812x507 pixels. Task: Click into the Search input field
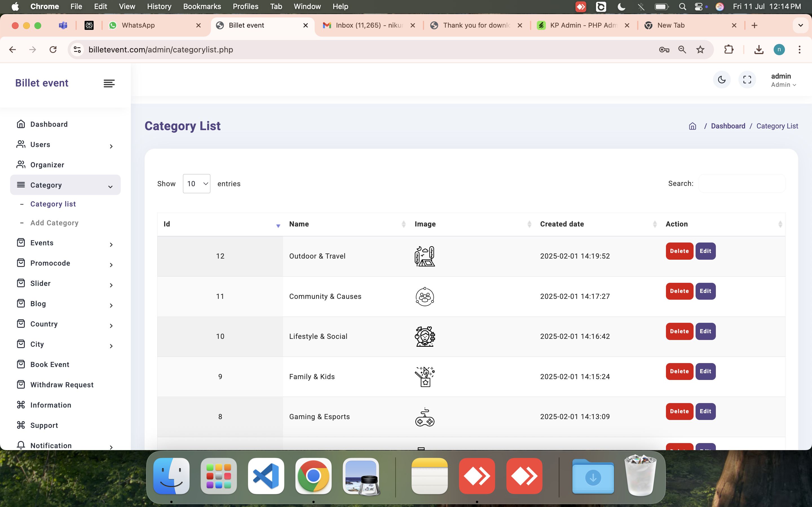pos(742,183)
